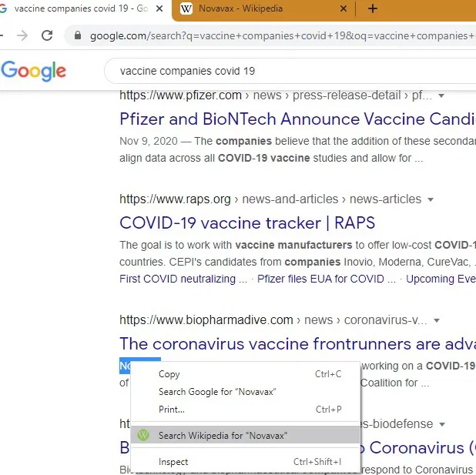The width and height of the screenshot is (476, 475).
Task: Open First COVID neutralizing sitelink
Action: coord(183,279)
